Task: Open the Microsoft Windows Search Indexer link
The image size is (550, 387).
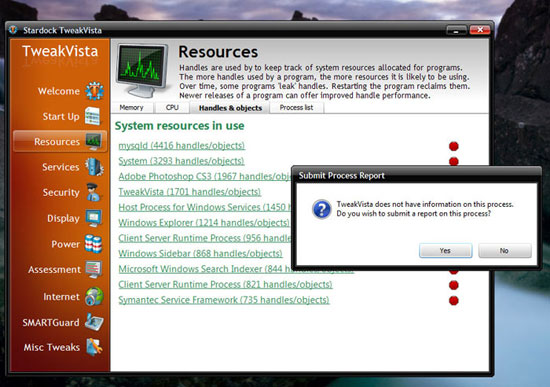Action: click(205, 269)
